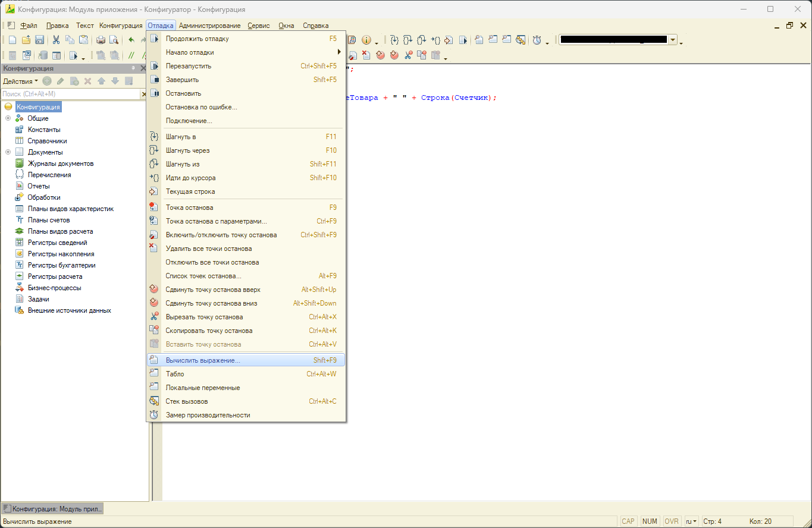Click the Performance measurement clock toolbar icon
The height and width of the screenshot is (528, 812).
(537, 40)
